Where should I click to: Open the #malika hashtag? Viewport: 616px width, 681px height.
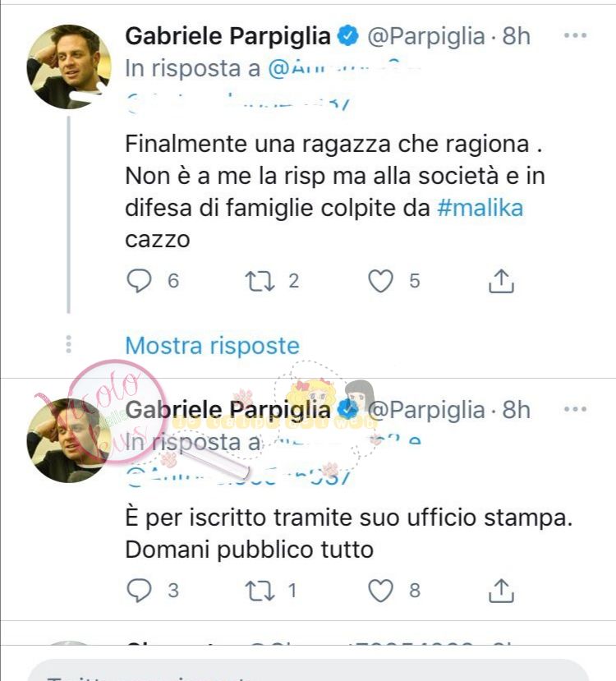(480, 208)
